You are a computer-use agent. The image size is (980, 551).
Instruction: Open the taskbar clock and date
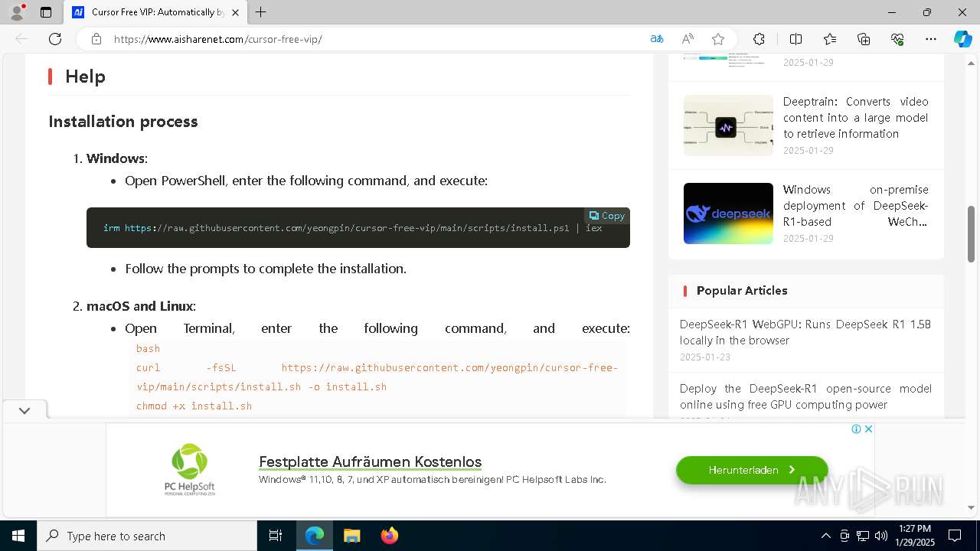[x=916, y=536]
